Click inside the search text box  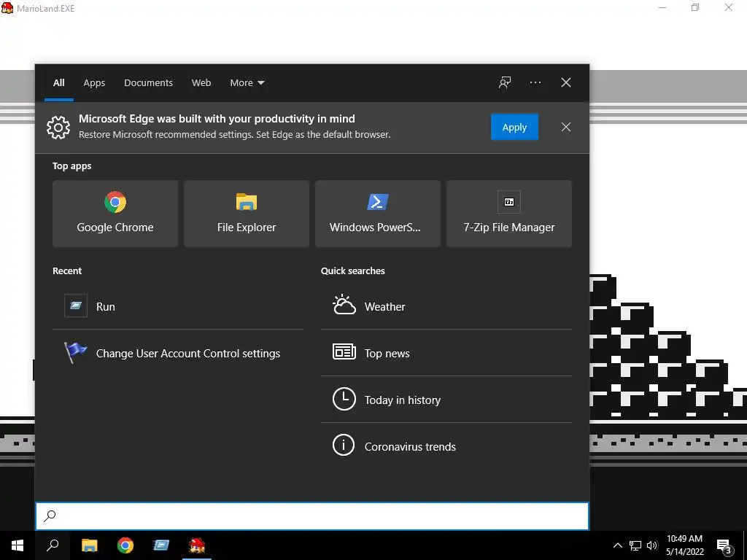[x=312, y=516]
